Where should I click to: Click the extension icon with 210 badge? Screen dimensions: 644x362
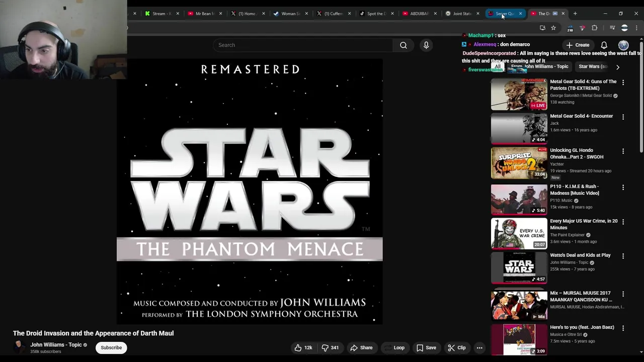click(x=570, y=29)
